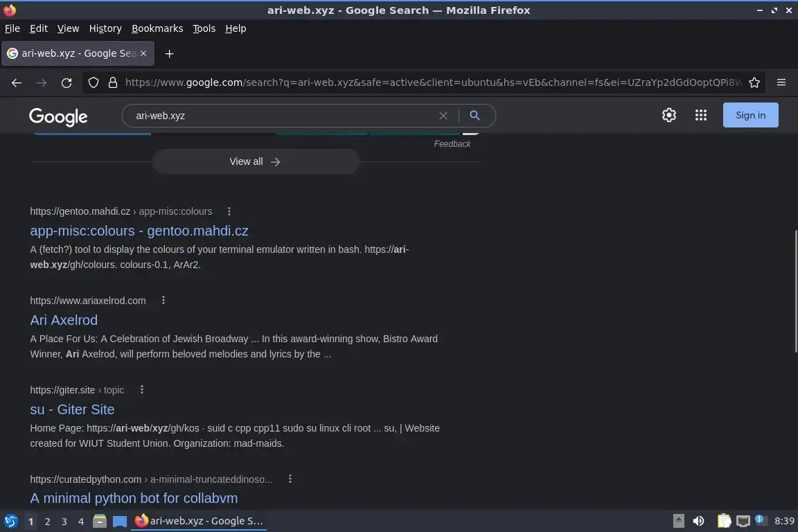Sign in to Google
798x532 pixels.
tap(750, 115)
